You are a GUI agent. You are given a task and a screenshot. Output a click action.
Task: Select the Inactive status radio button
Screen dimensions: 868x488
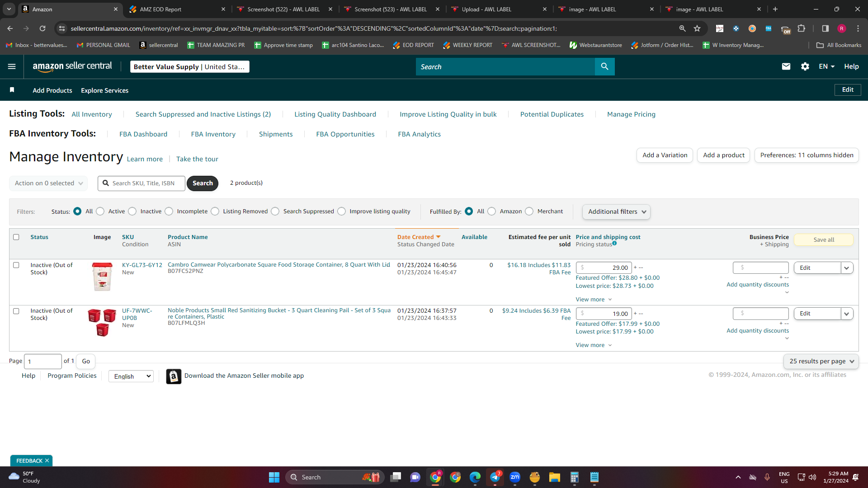point(132,211)
